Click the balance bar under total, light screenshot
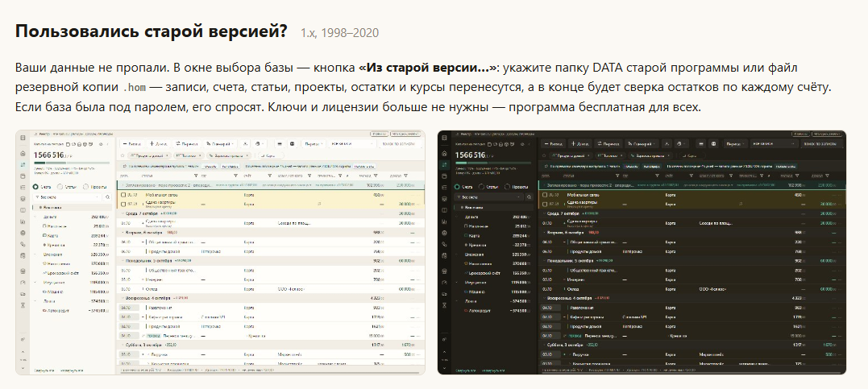Viewport: 868px width, 389px height. click(x=72, y=163)
